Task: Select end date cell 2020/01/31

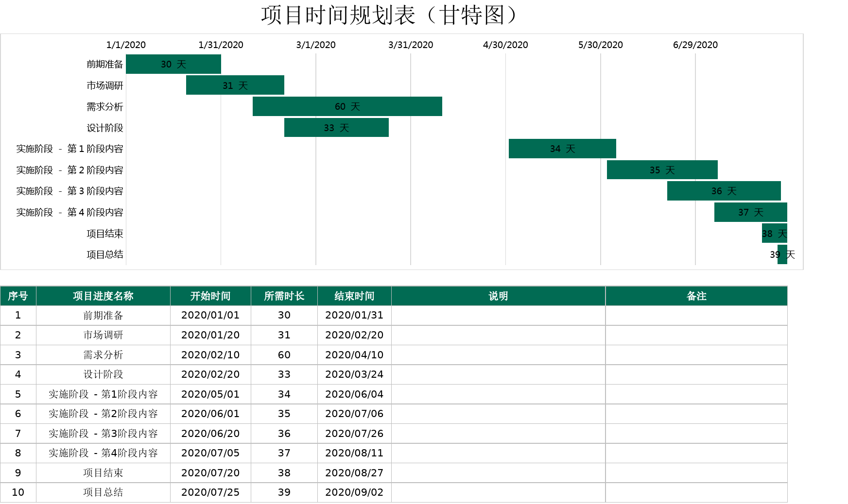Action: pyautogui.click(x=354, y=315)
